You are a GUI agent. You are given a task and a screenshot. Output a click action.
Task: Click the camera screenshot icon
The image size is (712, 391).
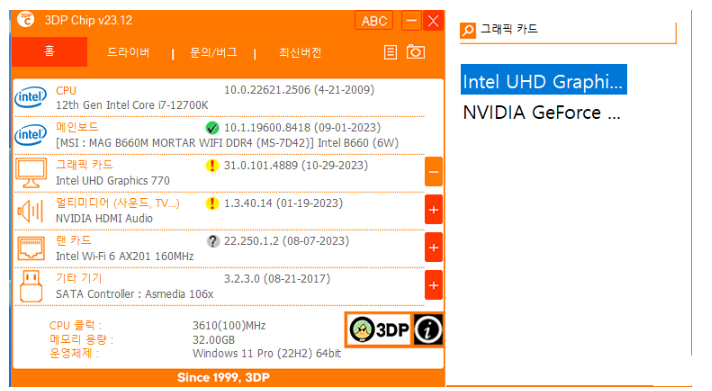[x=415, y=52]
